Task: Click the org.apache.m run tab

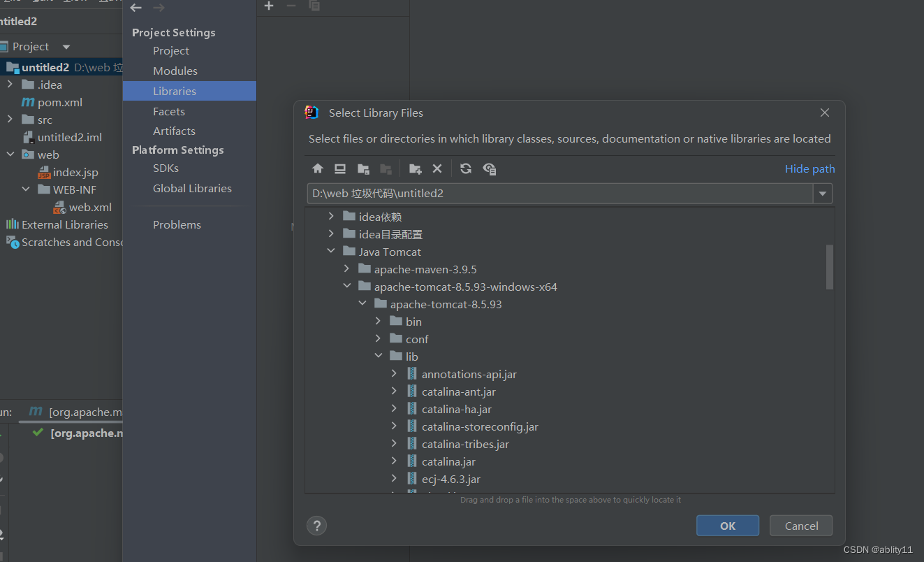Action: coord(75,412)
